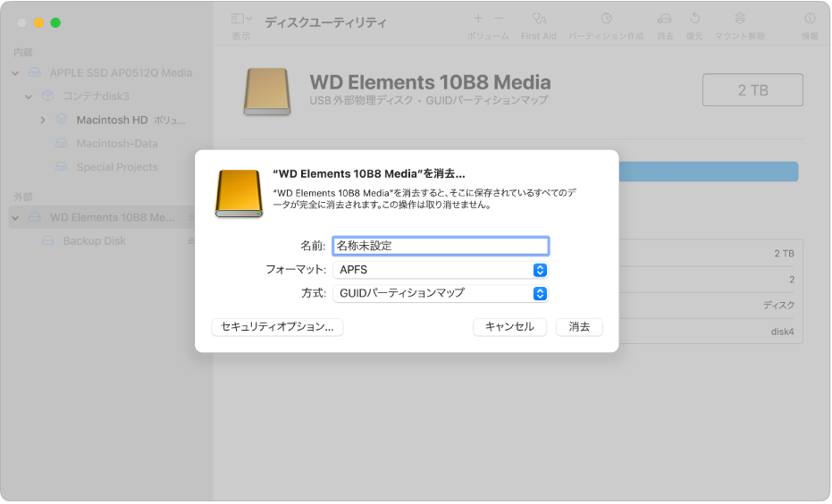Click the コンテナdisk3 cube icon
This screenshot has height=504, width=832.
pos(48,96)
